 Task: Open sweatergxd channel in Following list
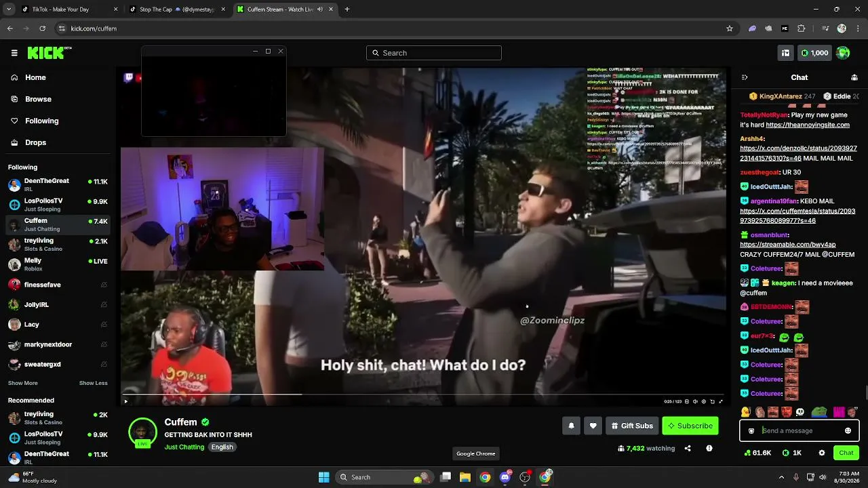coord(58,364)
